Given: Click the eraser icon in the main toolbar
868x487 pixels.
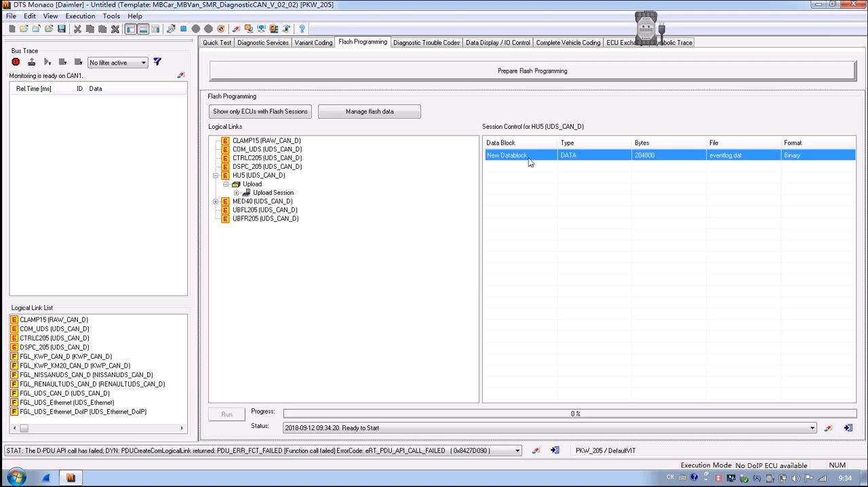Looking at the screenshot, I should point(235,29).
